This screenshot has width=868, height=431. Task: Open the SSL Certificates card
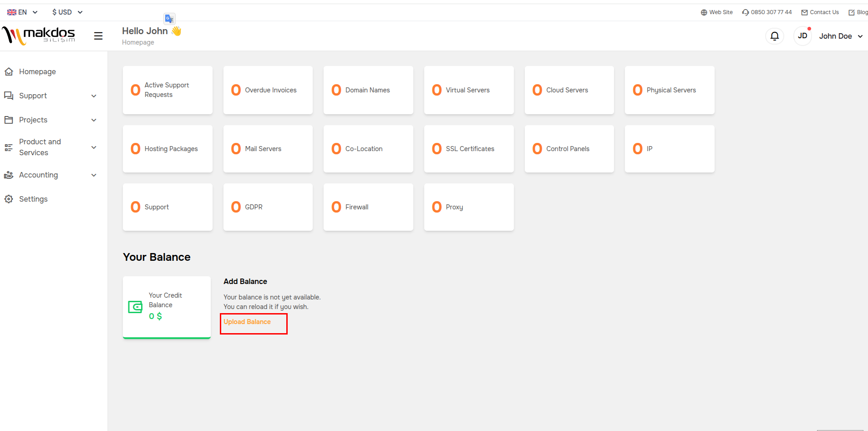[468, 149]
